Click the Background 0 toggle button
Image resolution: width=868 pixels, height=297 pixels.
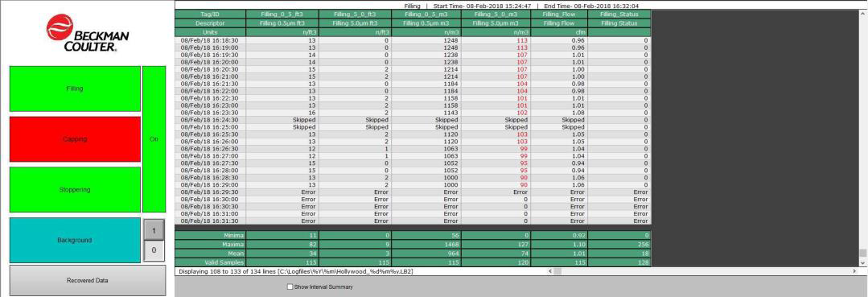tap(154, 250)
